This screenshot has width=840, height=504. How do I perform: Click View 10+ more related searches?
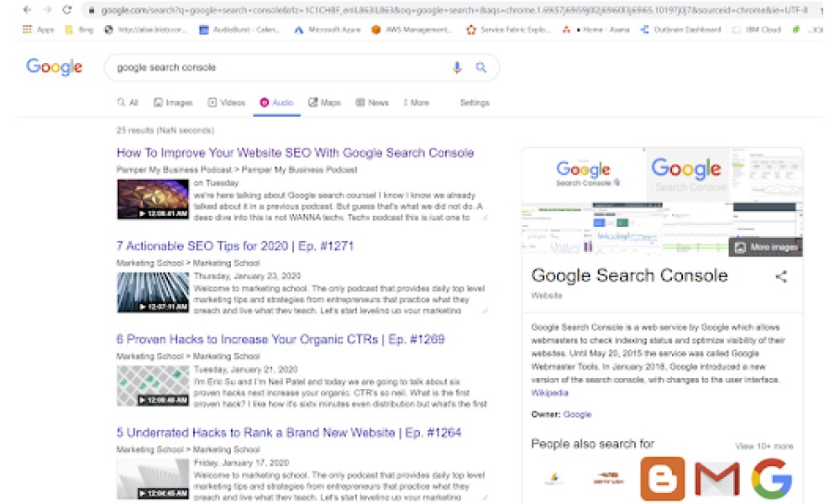(x=764, y=445)
